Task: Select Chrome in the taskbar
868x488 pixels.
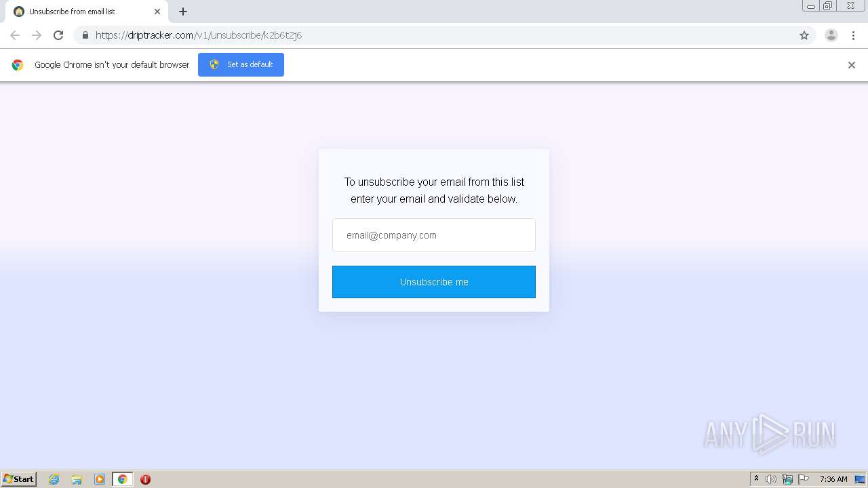Action: (122, 479)
